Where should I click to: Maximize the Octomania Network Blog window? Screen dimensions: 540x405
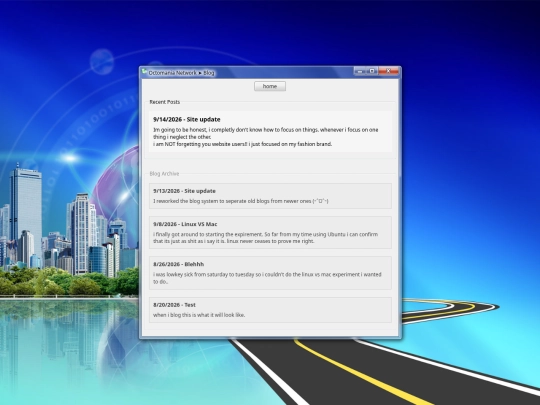372,71
